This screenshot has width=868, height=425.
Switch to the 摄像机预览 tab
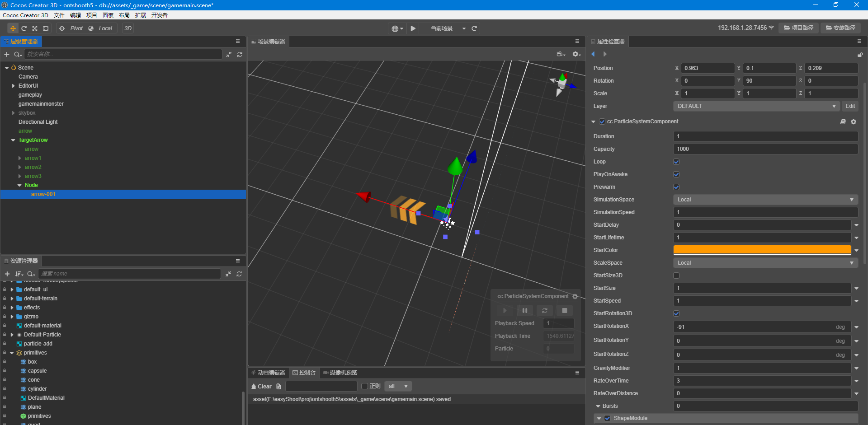coord(340,373)
